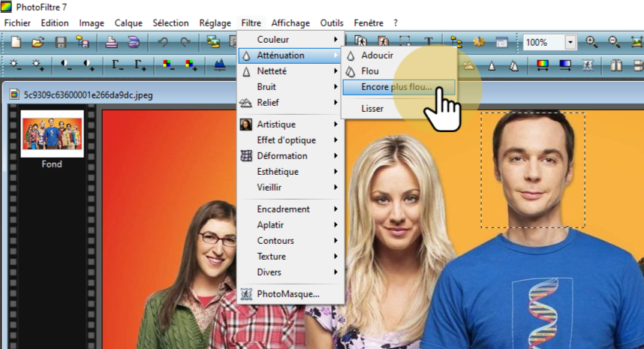Click the Open file folder icon

(38, 42)
